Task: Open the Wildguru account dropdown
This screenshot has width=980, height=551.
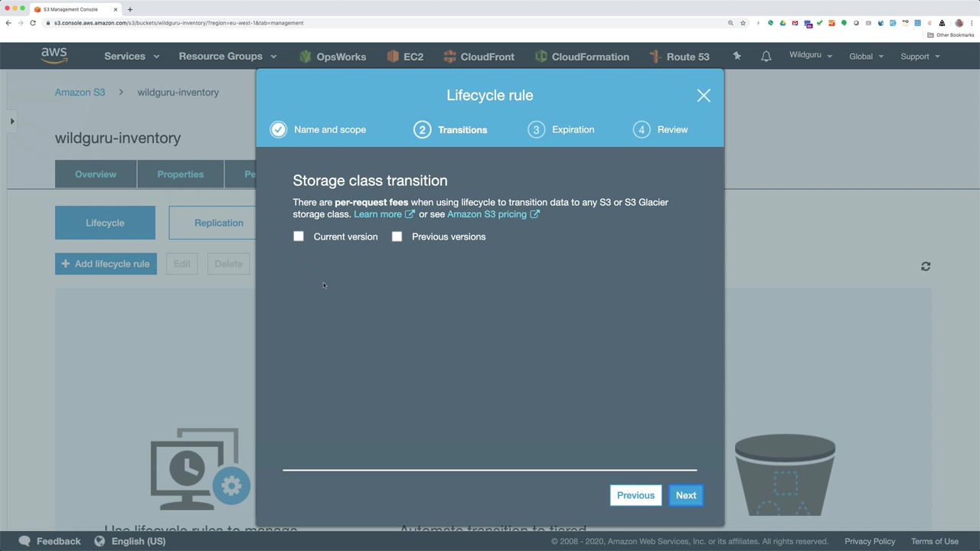Action: pyautogui.click(x=811, y=55)
